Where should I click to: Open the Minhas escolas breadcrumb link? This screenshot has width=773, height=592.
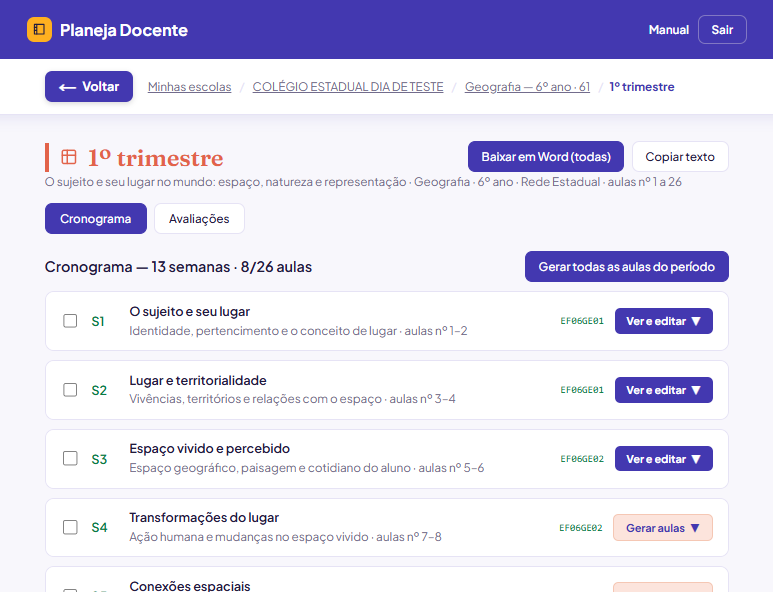tap(189, 87)
